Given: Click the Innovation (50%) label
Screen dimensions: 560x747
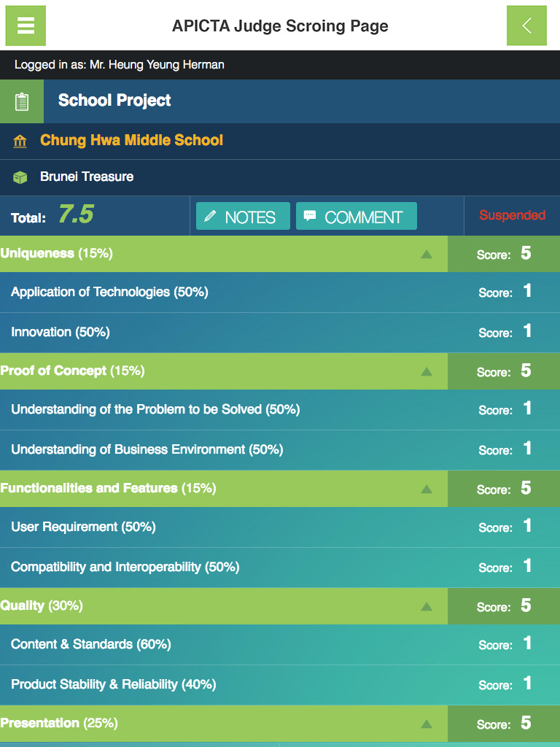Looking at the screenshot, I should pos(61,332).
